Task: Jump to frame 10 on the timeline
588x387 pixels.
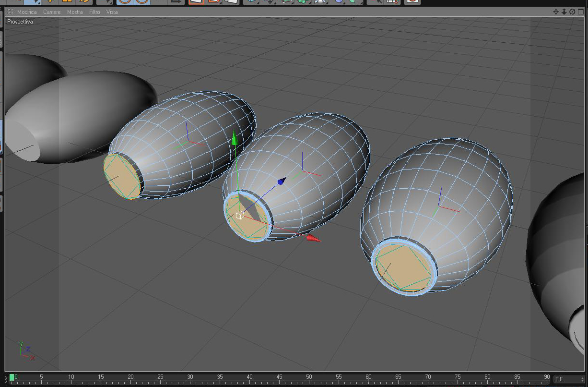Action: (x=71, y=377)
